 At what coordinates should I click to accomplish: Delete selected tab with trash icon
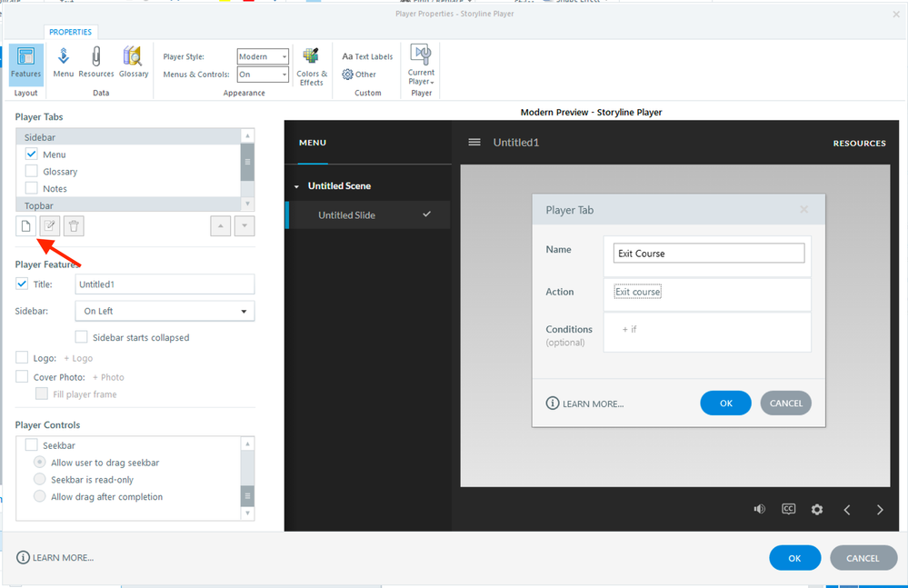(75, 225)
